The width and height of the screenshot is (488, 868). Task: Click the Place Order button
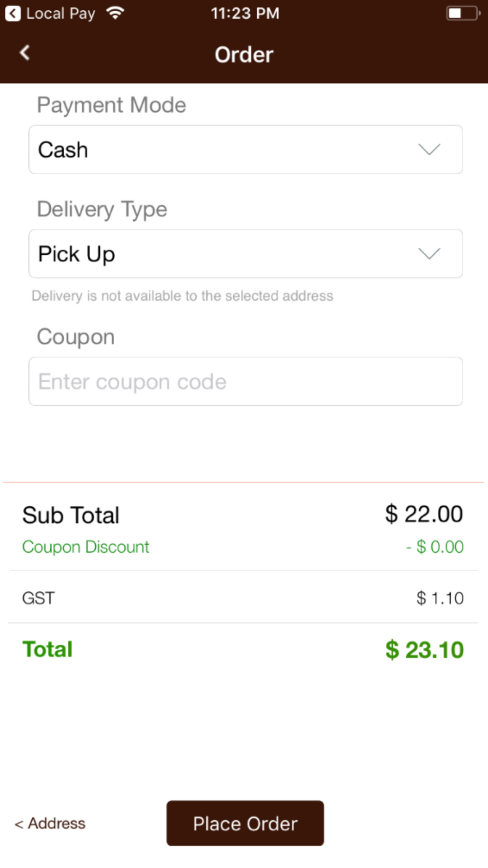click(x=245, y=823)
